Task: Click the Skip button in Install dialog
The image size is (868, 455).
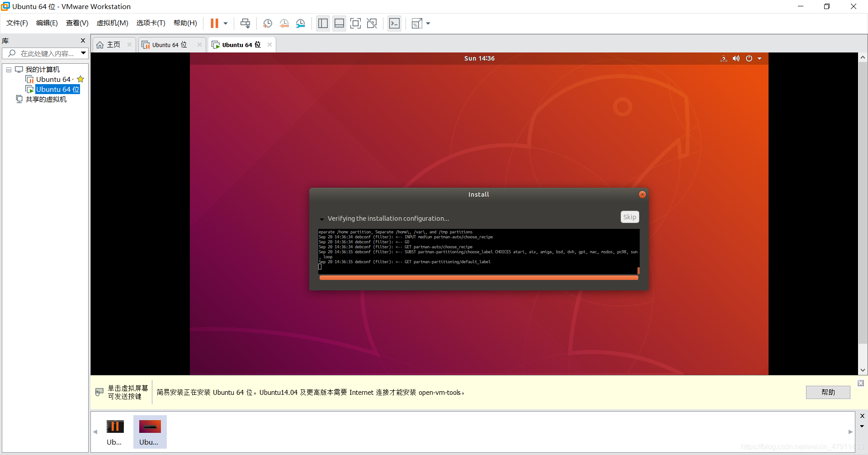Action: coord(630,217)
